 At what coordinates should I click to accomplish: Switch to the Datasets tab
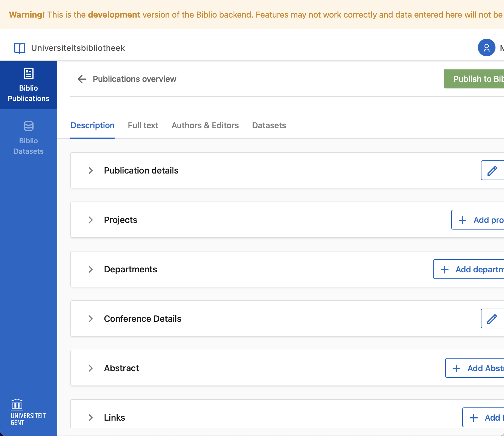click(x=269, y=125)
